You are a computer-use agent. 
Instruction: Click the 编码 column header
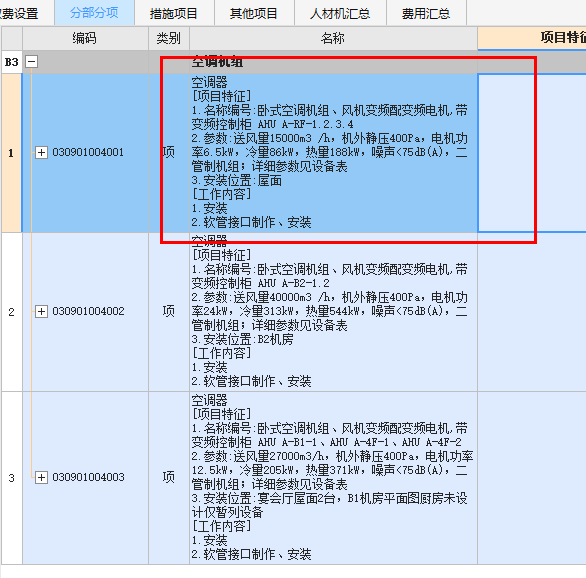[85, 38]
